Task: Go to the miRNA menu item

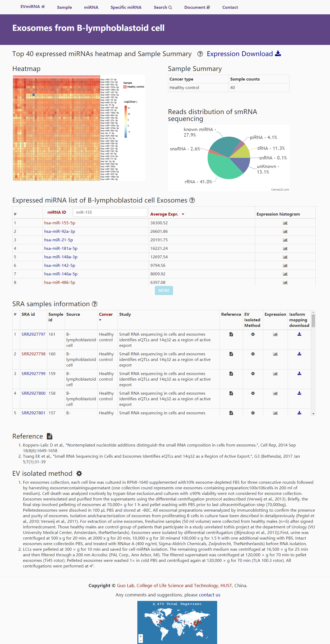Action: (x=91, y=7)
